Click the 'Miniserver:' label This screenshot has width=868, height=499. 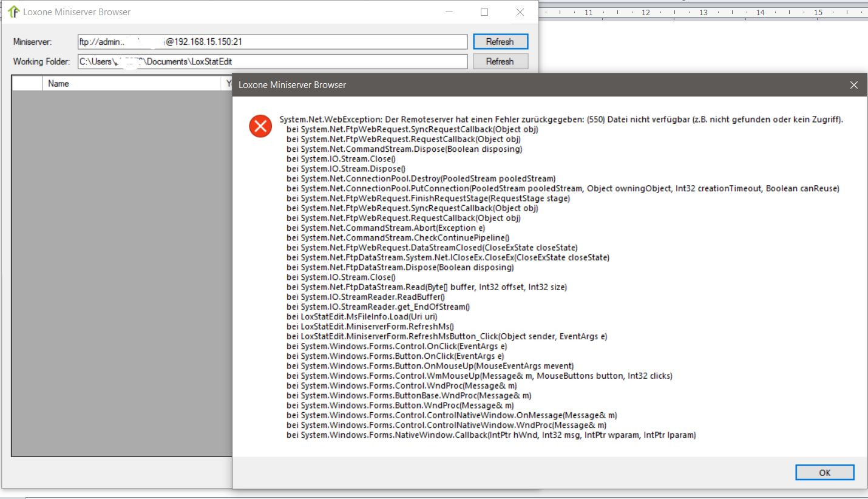click(33, 42)
